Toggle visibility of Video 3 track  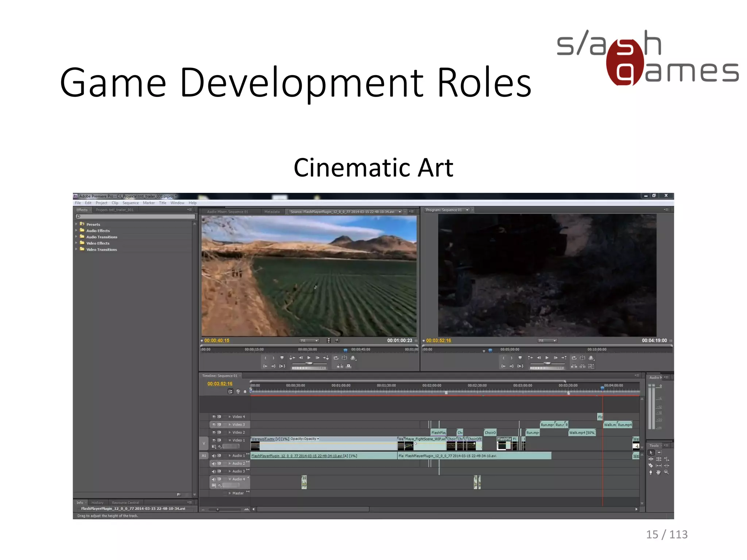click(x=214, y=424)
